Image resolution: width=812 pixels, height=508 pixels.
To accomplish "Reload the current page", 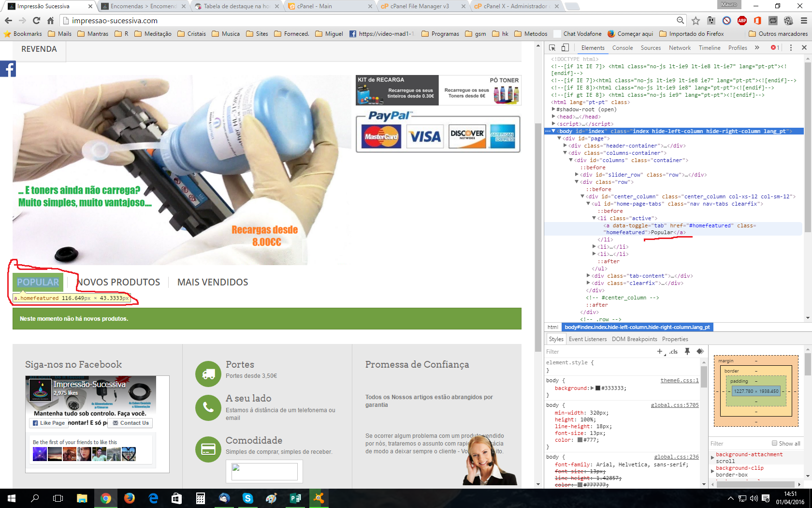I will [36, 20].
